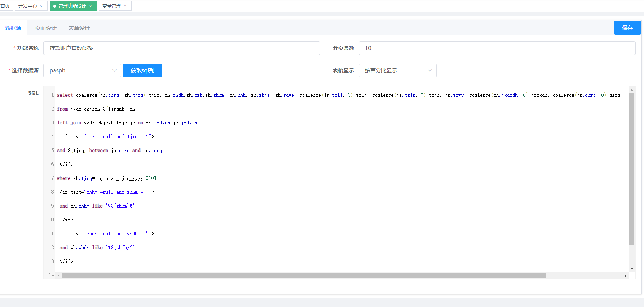The width and height of the screenshot is (644, 307).
Task: Close the 开发中心 tab
Action: [41, 6]
